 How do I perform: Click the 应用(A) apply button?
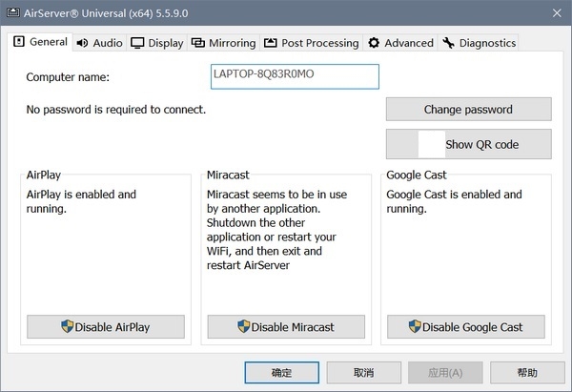pos(445,372)
